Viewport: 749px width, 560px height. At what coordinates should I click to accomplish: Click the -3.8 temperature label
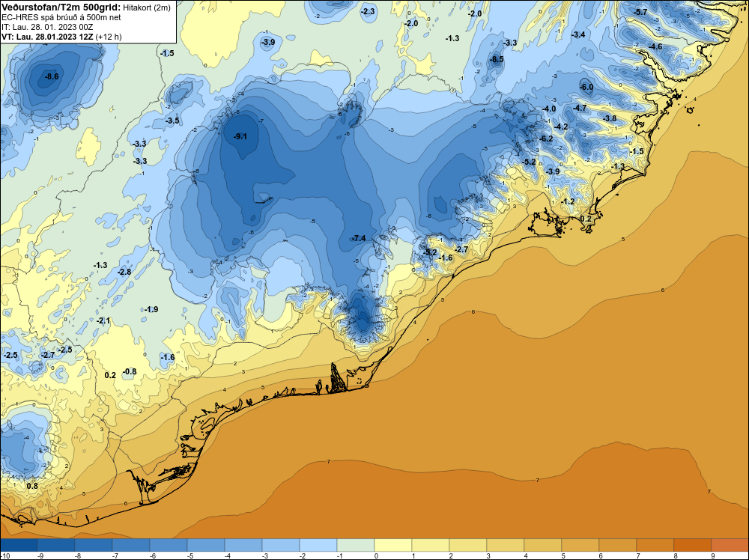coord(609,118)
